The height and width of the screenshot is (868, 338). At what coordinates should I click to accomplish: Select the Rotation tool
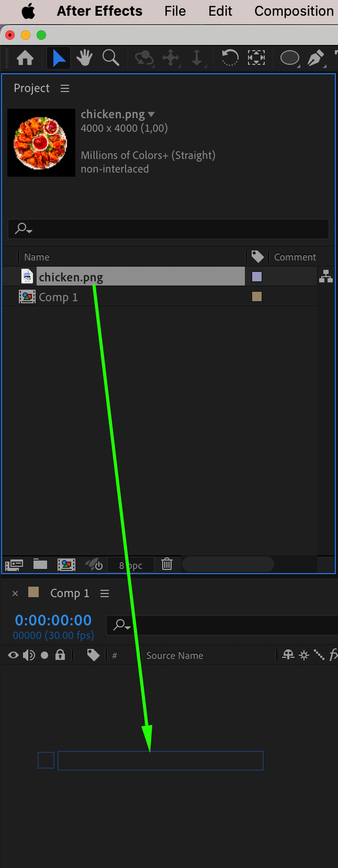(230, 58)
